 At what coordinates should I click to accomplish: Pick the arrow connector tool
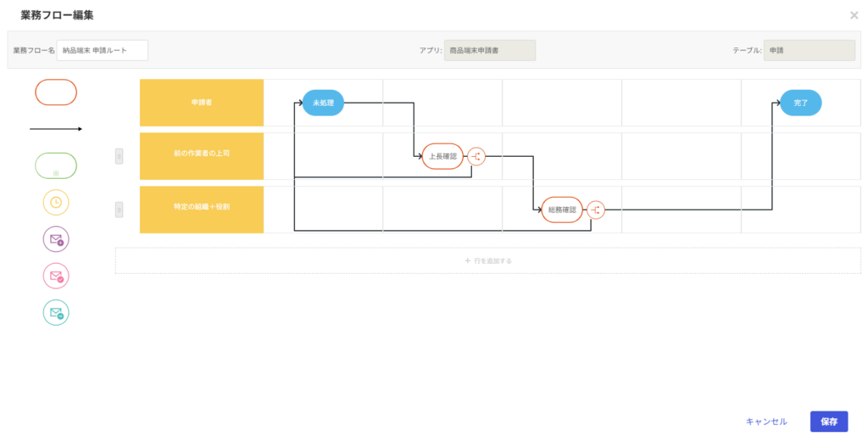click(x=56, y=129)
